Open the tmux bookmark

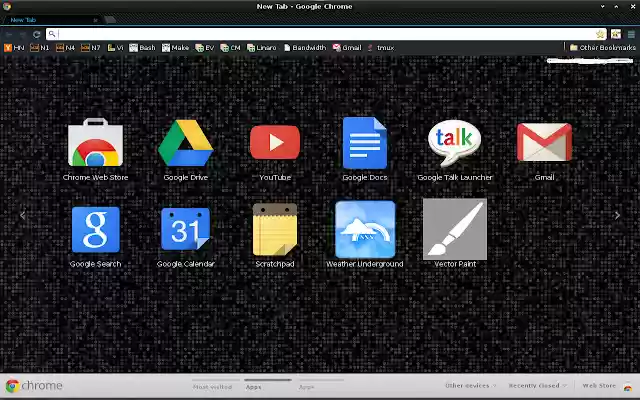tap(381, 48)
